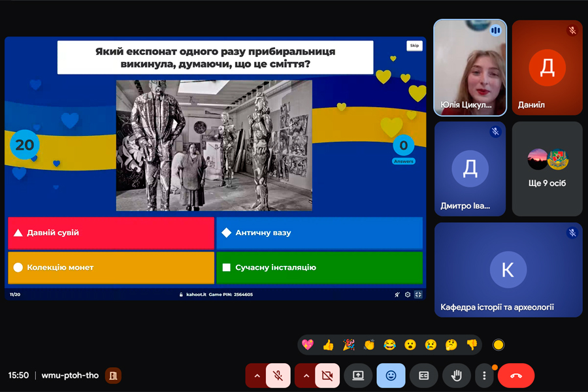Viewport: 588px width, 392px height.
Task: Send the thumbs up reaction
Action: 329,344
